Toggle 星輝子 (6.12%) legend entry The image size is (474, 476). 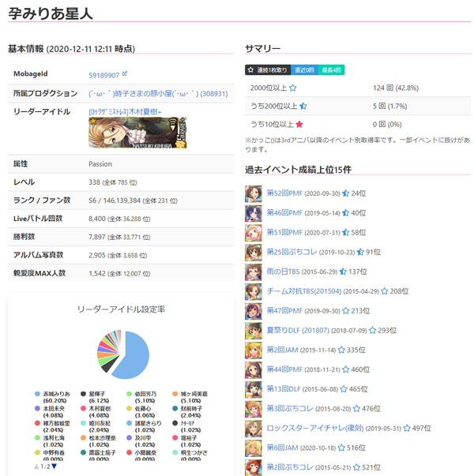(95, 397)
